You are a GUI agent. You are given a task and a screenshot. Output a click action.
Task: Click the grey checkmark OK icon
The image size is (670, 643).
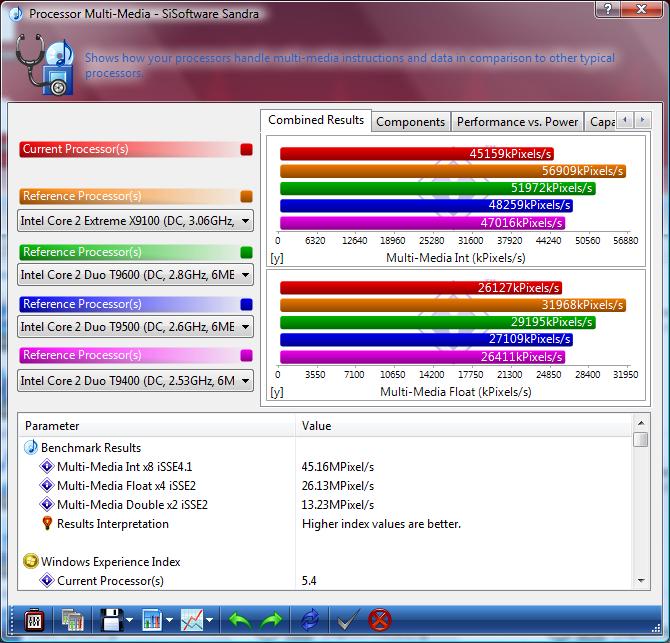(x=348, y=620)
